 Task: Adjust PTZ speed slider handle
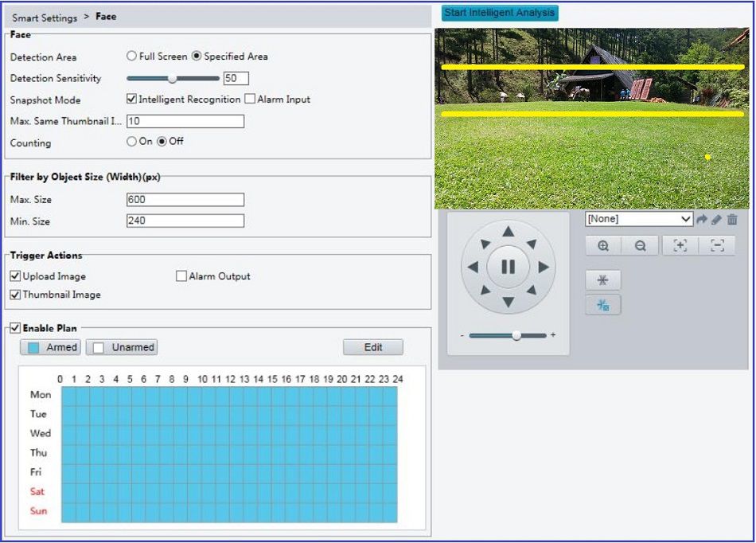[516, 335]
